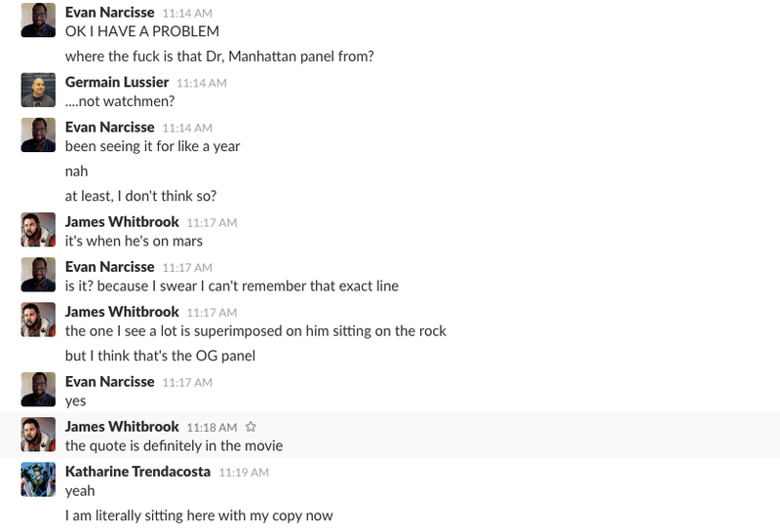Open James Whitbrook's avatar on the highlighted message
The width and height of the screenshot is (780, 532).
(x=38, y=435)
